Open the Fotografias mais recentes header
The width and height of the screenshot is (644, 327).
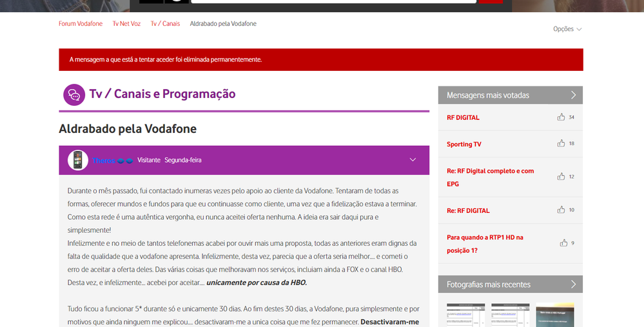510,284
